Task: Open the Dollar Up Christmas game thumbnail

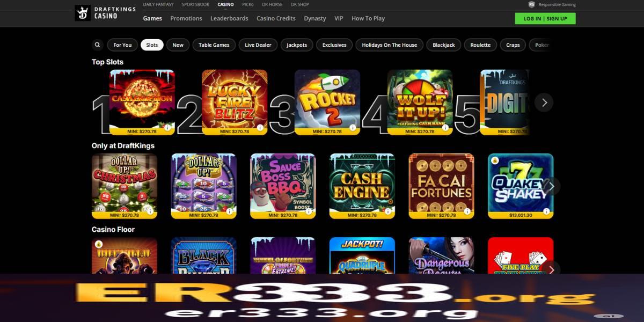Action: click(125, 186)
